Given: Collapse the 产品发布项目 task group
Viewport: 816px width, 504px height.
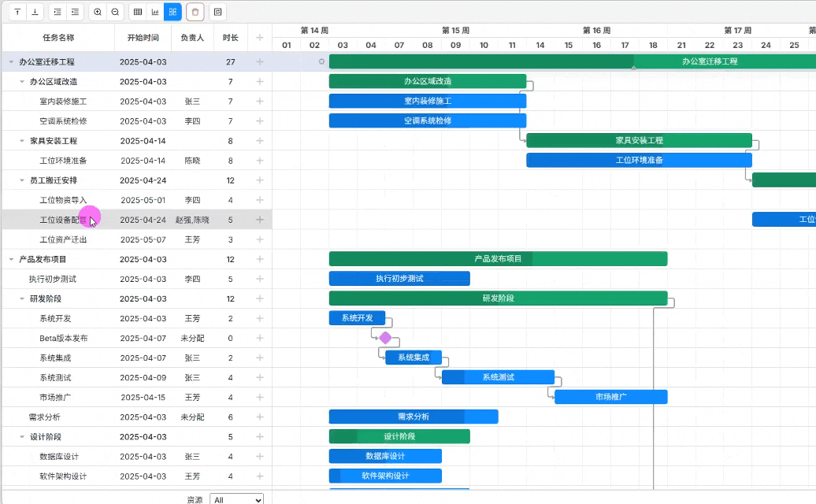Looking at the screenshot, I should tap(11, 260).
